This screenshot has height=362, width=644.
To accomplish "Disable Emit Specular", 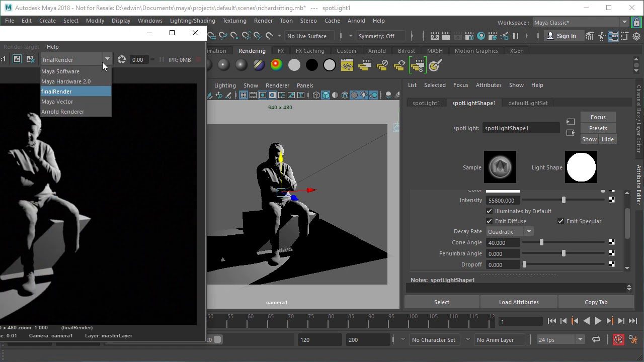I will pyautogui.click(x=560, y=221).
